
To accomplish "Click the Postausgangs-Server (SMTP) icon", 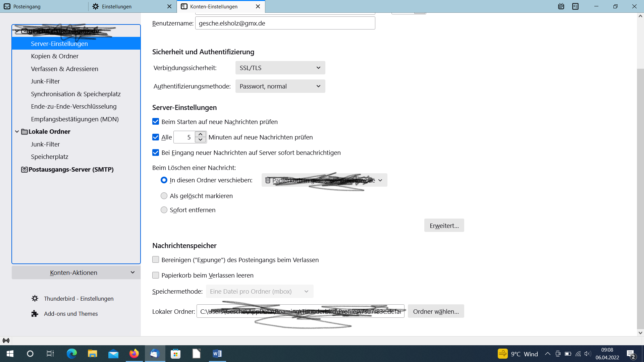I will [24, 170].
